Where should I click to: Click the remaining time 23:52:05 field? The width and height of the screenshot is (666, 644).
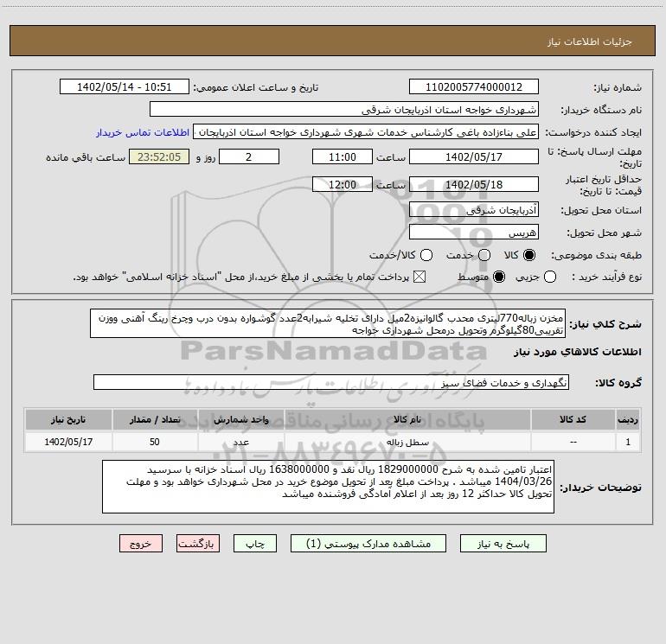pyautogui.click(x=159, y=156)
